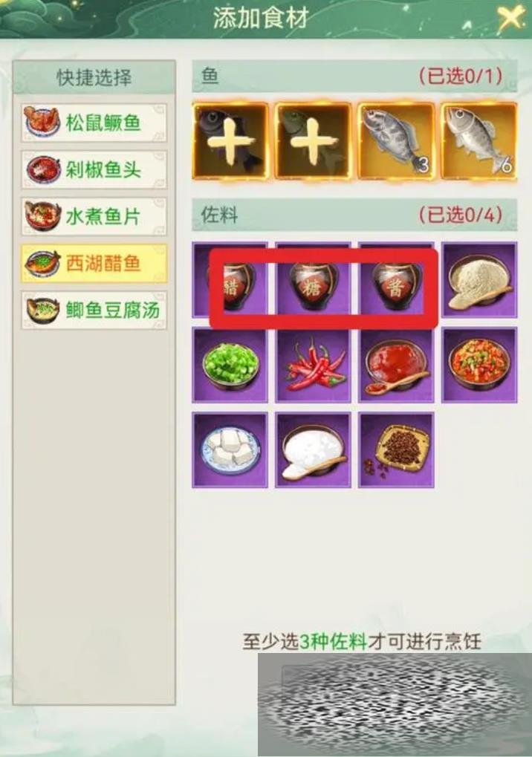Select the sugar jar labeled 糖

click(313, 280)
